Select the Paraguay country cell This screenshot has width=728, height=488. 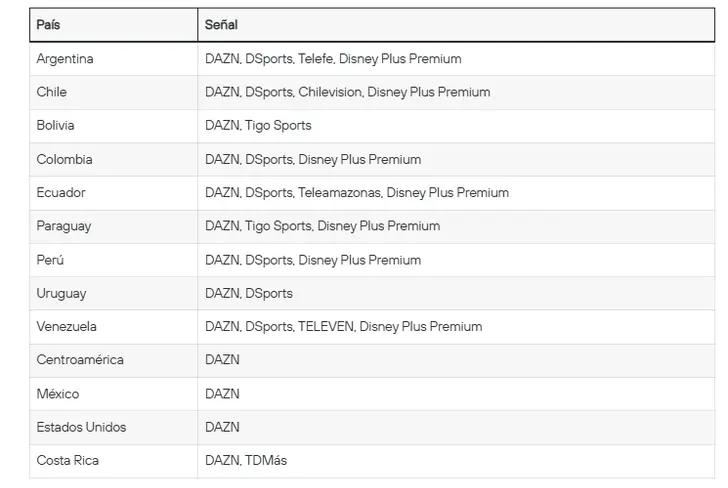pyautogui.click(x=63, y=226)
